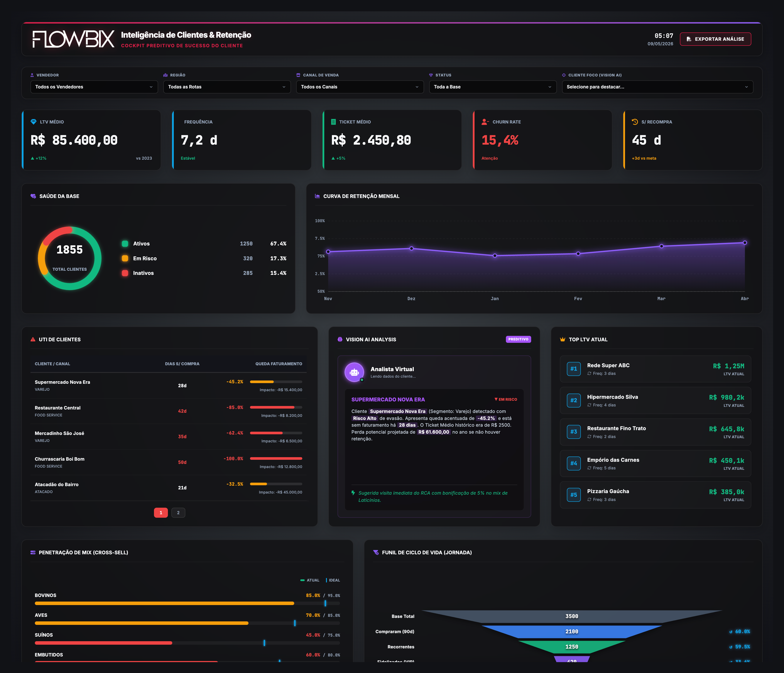Click the Jan data point on retention curve

pos(495,255)
